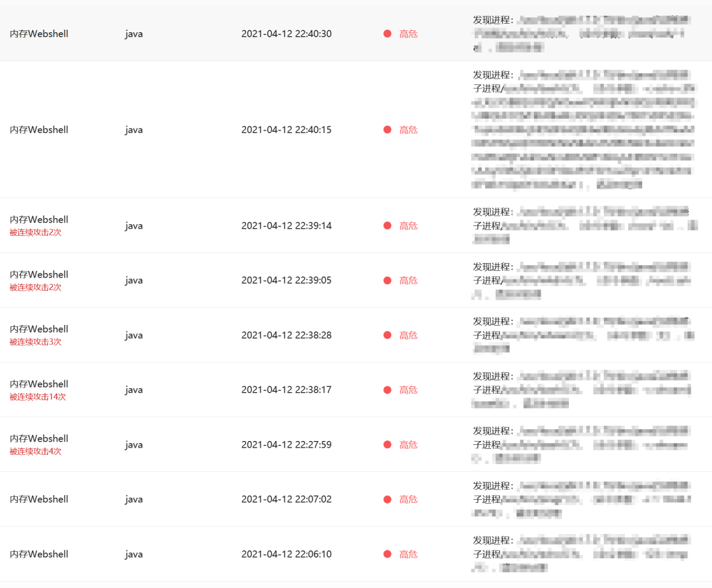
Task: Select timestamp 2021-04-12 22:39:14
Action: pyautogui.click(x=286, y=225)
